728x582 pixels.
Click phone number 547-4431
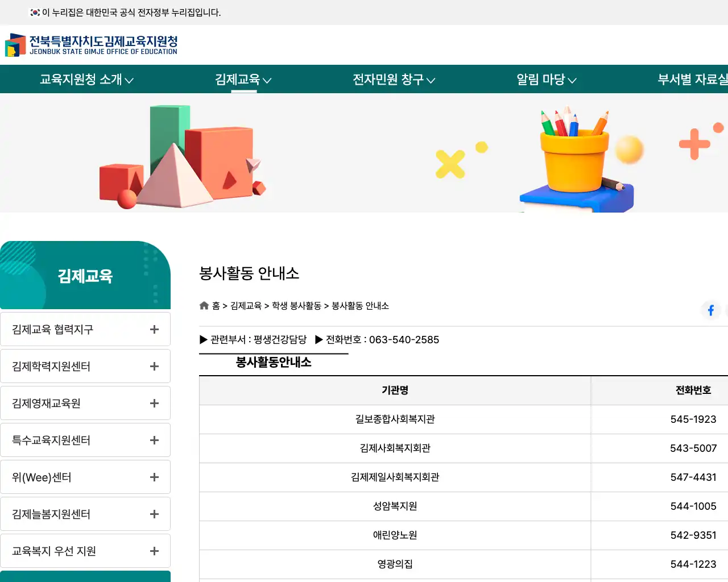(x=693, y=477)
